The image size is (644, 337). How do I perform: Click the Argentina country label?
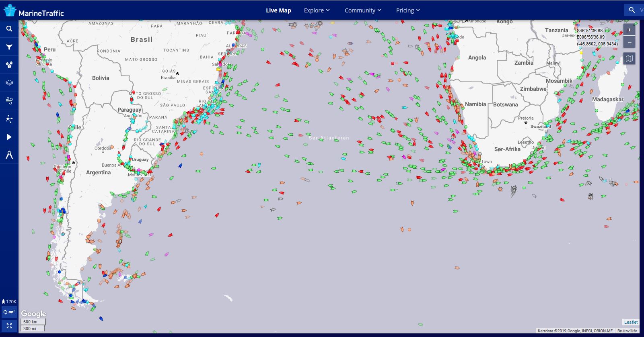coord(98,172)
